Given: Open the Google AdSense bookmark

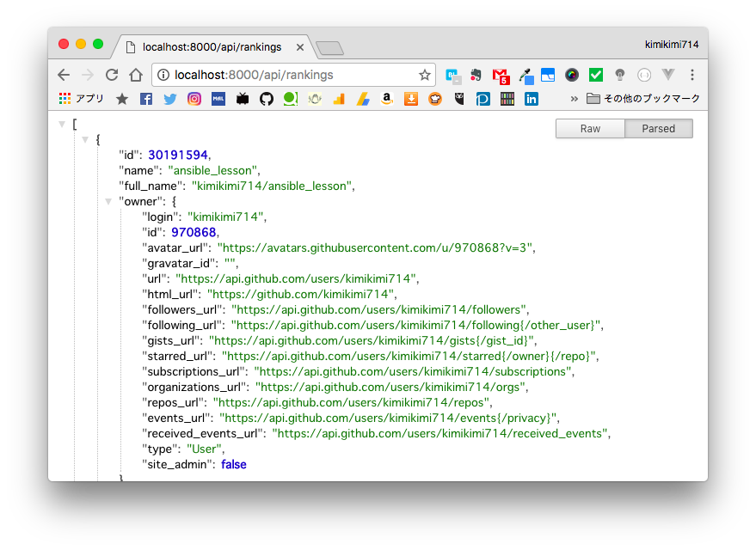Looking at the screenshot, I should (x=363, y=99).
